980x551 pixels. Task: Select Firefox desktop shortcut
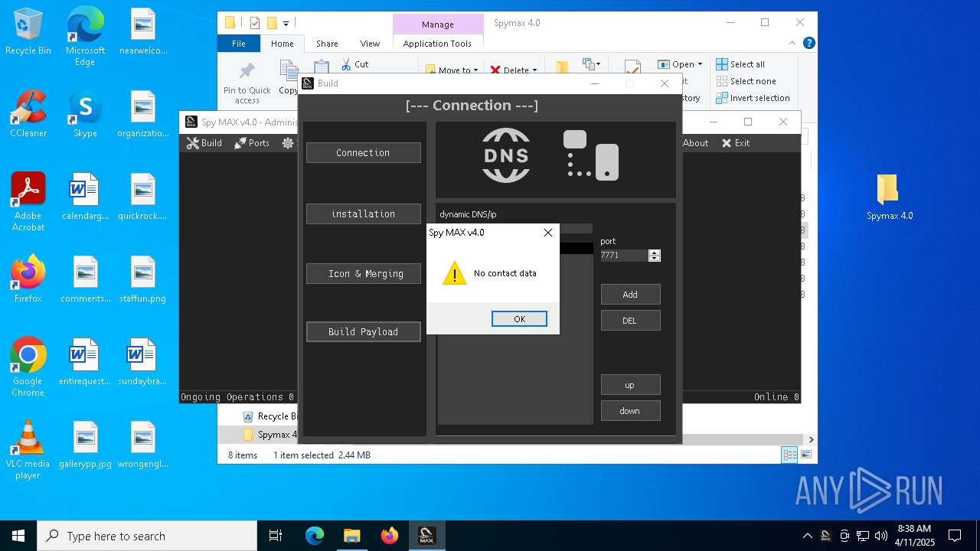tap(28, 279)
